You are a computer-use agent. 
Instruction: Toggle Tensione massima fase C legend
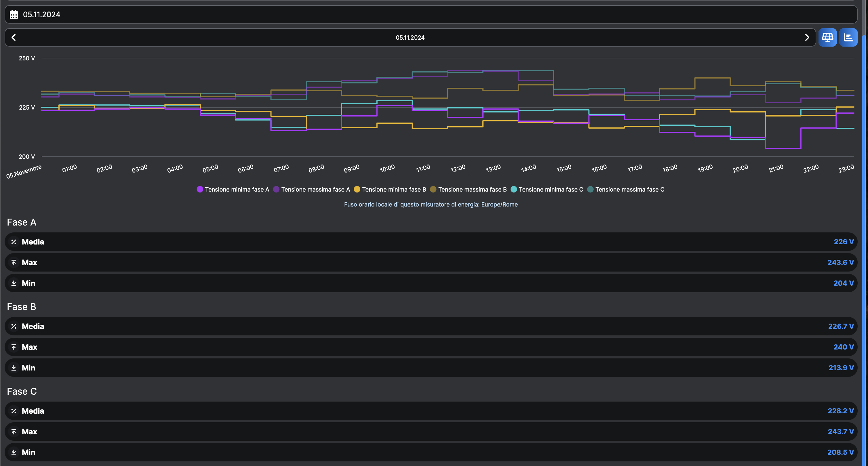[x=626, y=190]
